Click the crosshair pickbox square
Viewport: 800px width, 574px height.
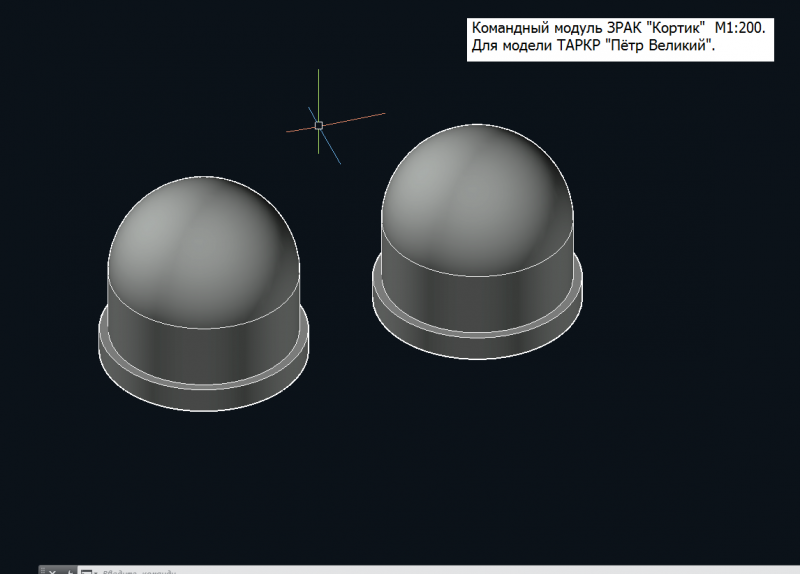coord(319,125)
